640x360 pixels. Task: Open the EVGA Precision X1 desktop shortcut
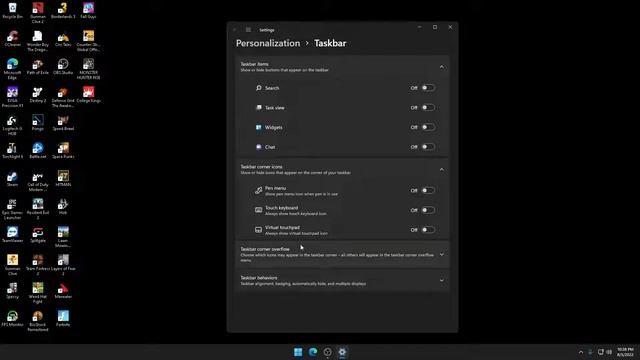coord(12,96)
